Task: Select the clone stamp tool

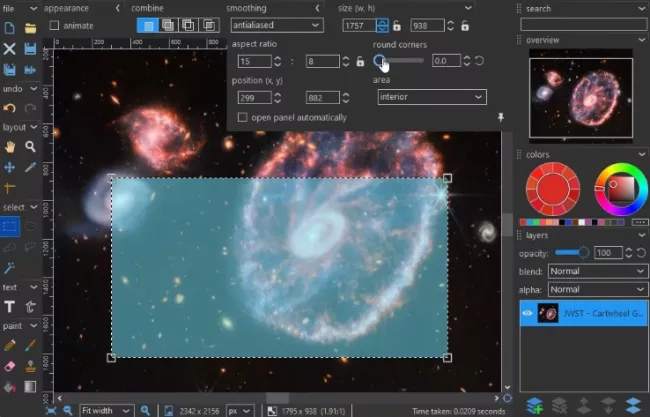Action: coord(30,366)
